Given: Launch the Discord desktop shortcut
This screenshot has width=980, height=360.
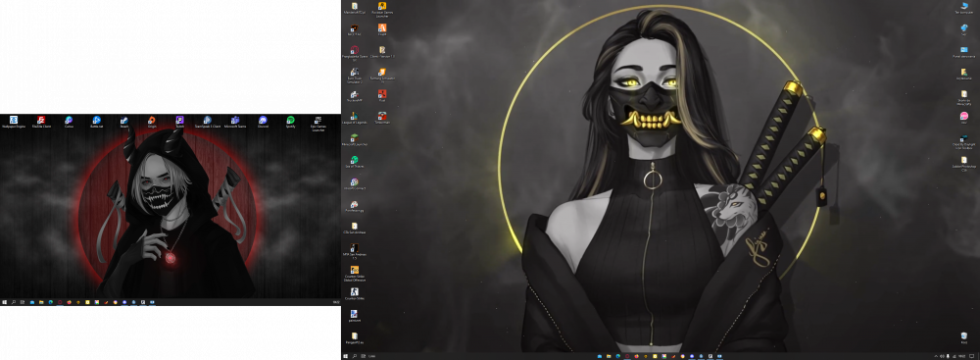Looking at the screenshot, I should tap(263, 122).
